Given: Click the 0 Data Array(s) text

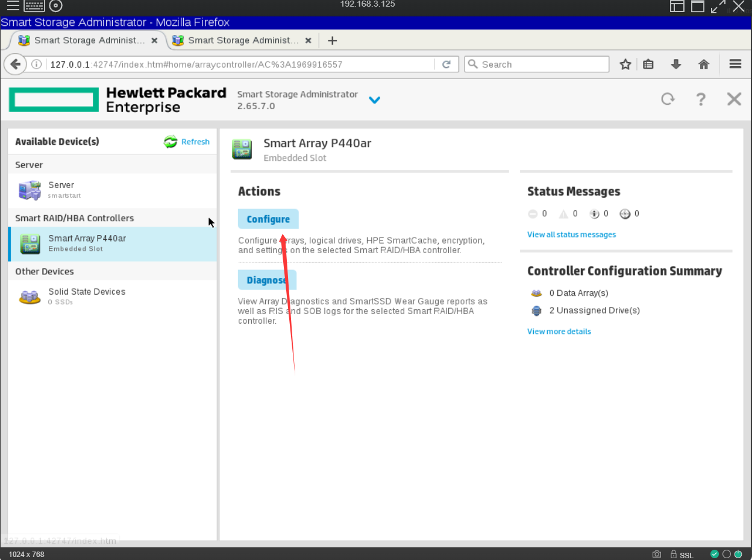Looking at the screenshot, I should coord(579,293).
